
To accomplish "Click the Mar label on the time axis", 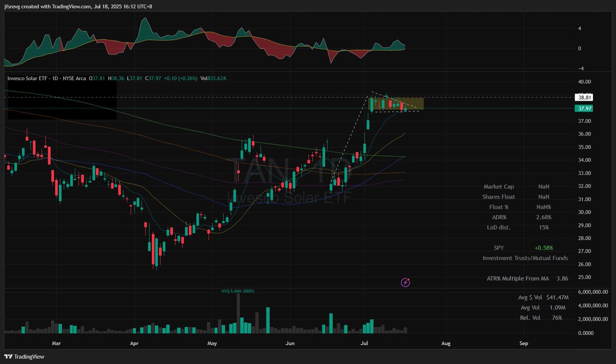I will [x=56, y=342].
